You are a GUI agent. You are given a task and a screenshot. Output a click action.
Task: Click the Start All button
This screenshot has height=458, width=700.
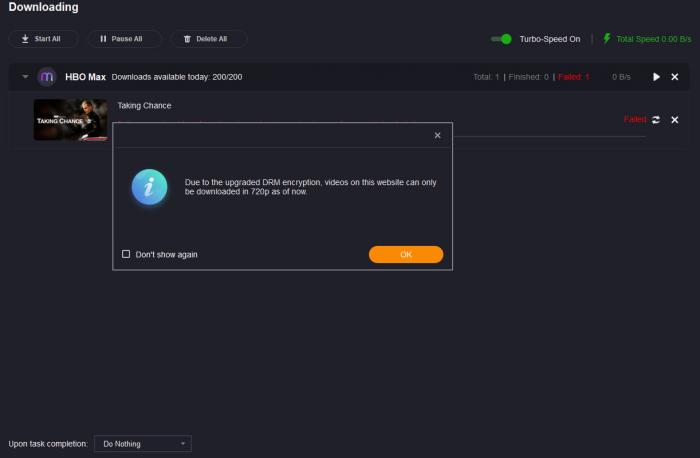coord(43,39)
